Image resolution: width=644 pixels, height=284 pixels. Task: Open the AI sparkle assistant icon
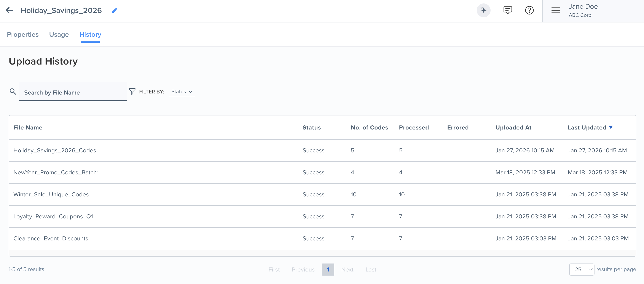(483, 10)
